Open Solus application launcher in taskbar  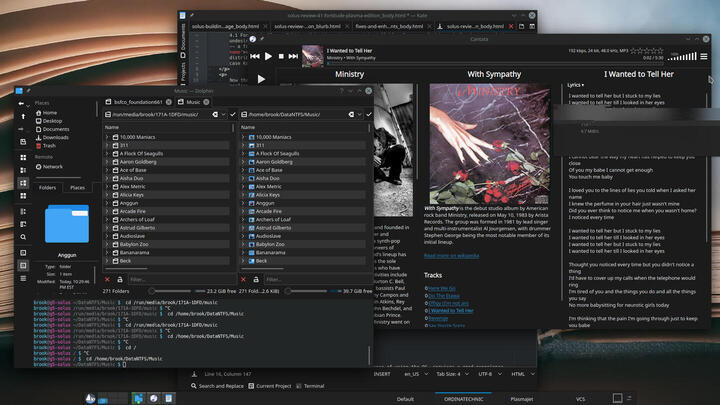[x=90, y=399]
